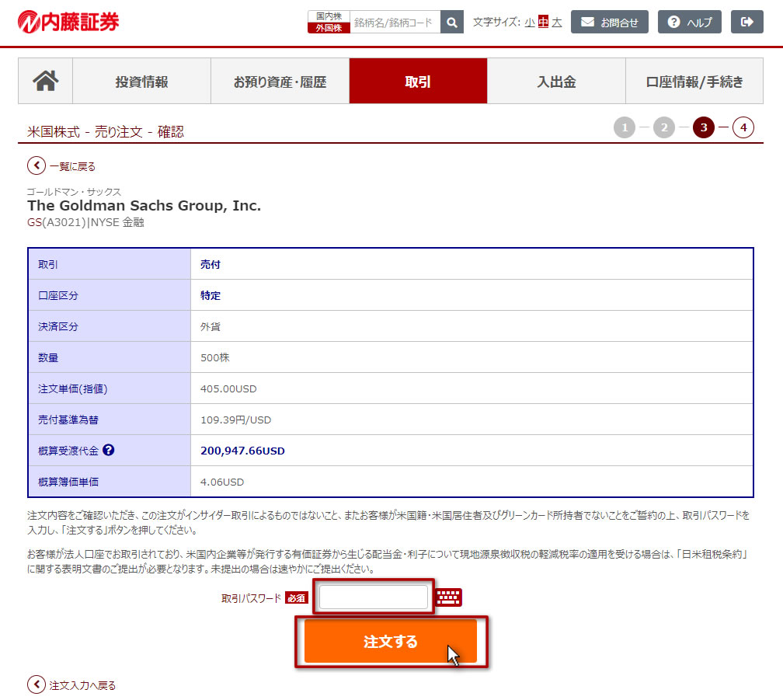Click the 外貨 settlement value
783x700 pixels.
click(x=211, y=326)
